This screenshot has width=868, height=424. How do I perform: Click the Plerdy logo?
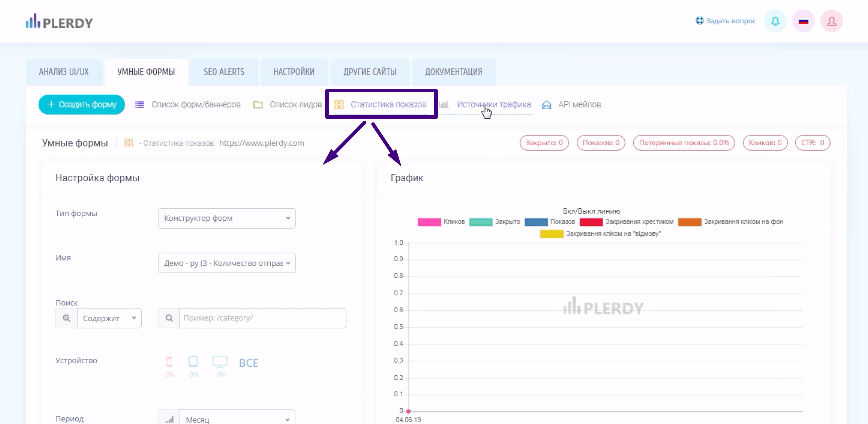pyautogui.click(x=59, y=21)
